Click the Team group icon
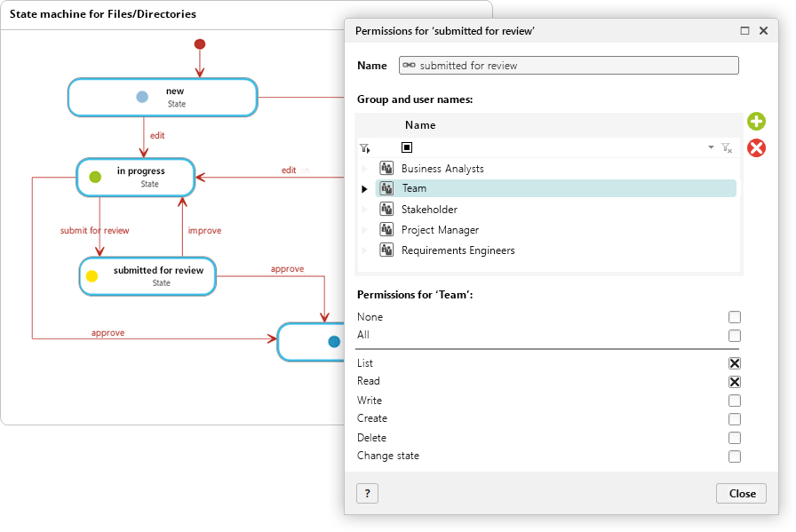This screenshot has width=796, height=532. tap(386, 188)
